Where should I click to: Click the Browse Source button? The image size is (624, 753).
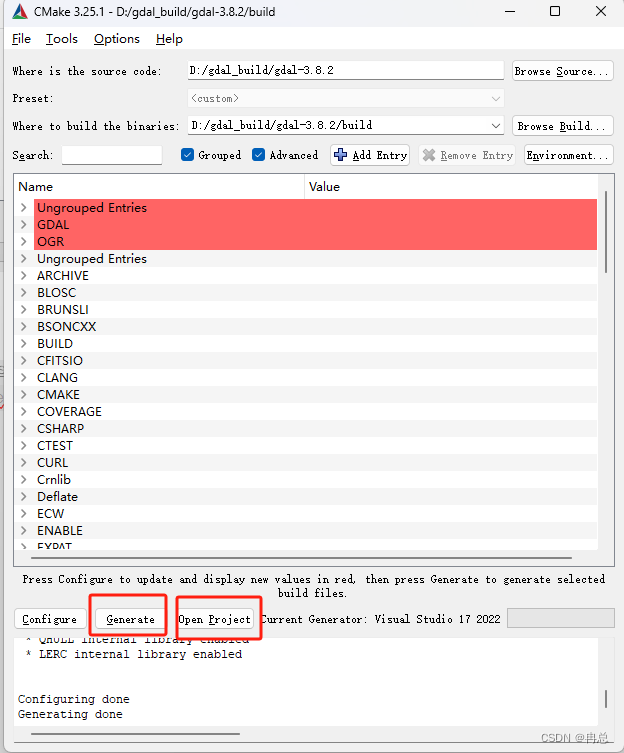coord(563,71)
